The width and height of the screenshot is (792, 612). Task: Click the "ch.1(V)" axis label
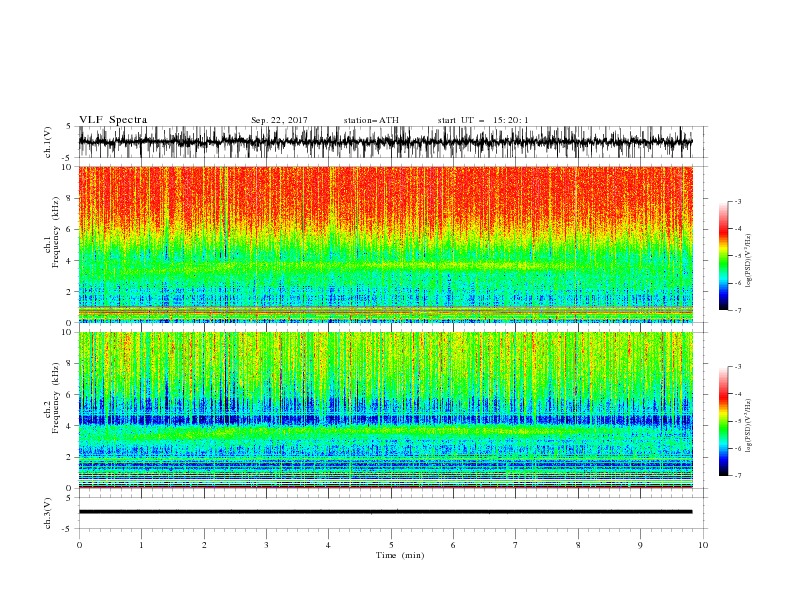(x=48, y=142)
